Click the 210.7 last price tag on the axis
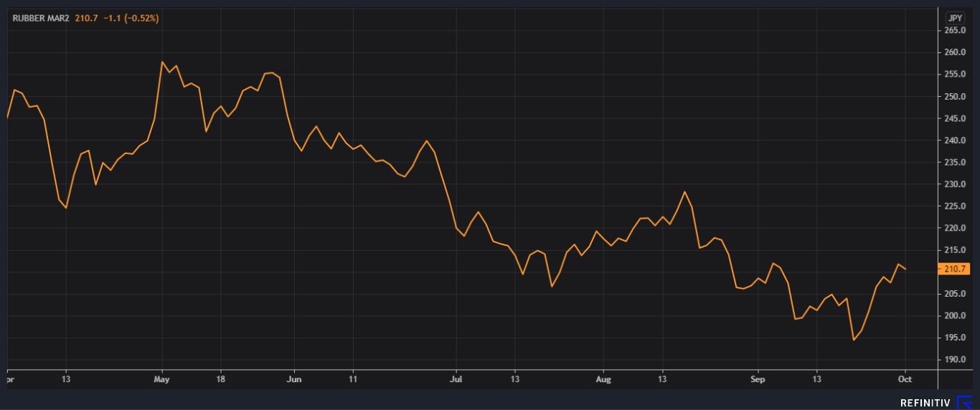The image size is (980, 410). point(956,270)
